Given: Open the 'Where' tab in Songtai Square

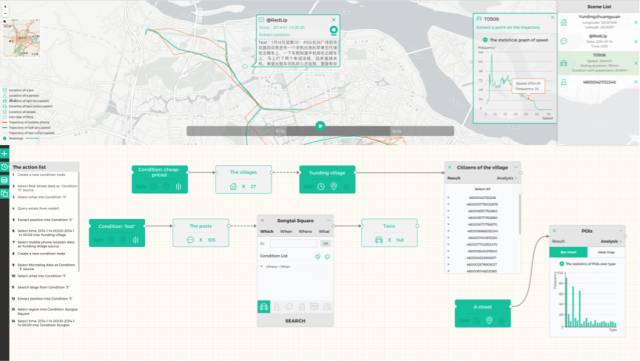Looking at the screenshot, I should pos(305,232).
